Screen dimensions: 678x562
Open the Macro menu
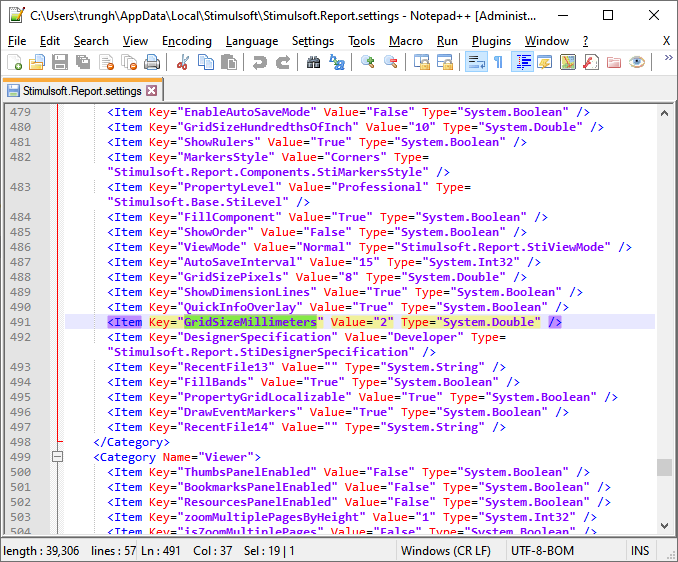coord(406,41)
